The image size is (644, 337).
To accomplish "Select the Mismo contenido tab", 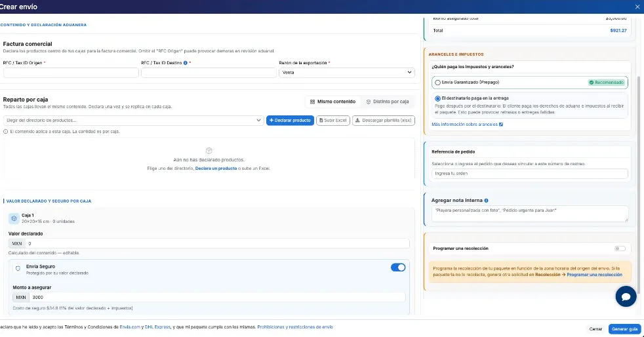I will pos(332,102).
